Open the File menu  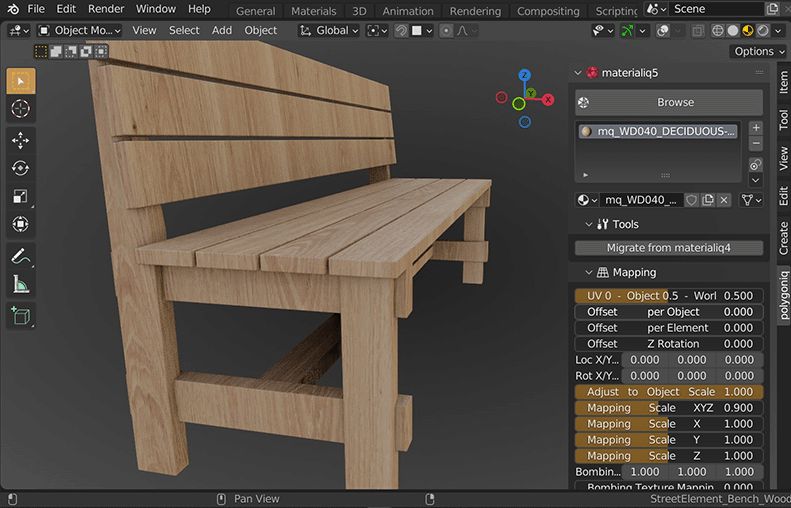click(36, 9)
